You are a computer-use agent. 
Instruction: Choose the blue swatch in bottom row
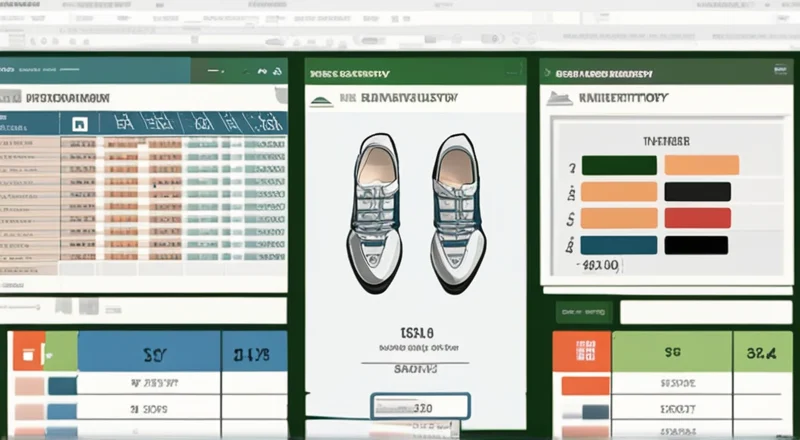(619, 244)
